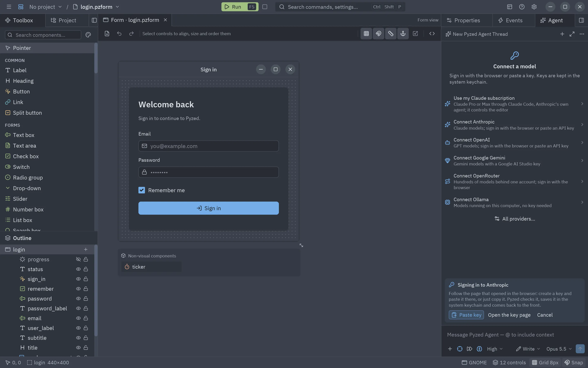Click the anchor icon in form toolbar
This screenshot has height=368, width=588.
coord(403,34)
